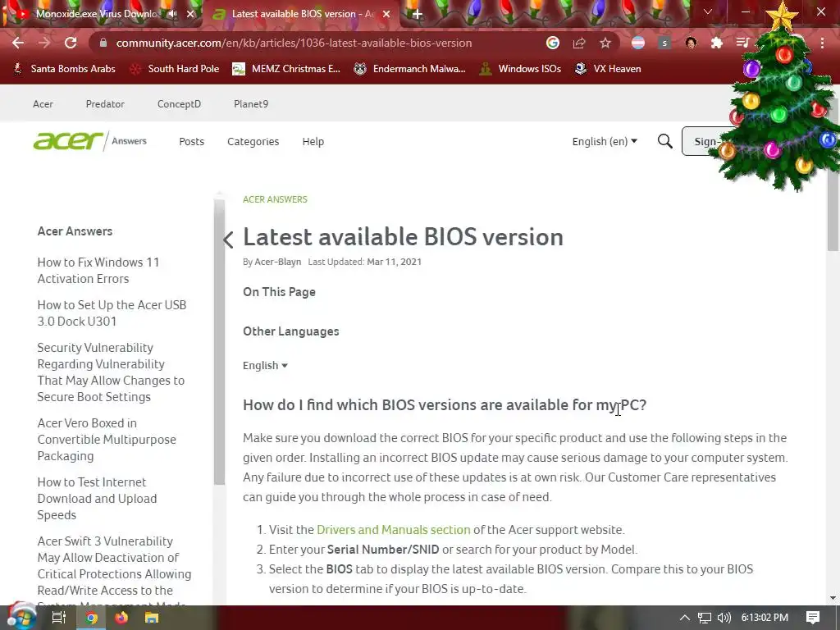Screen dimensions: 840x630
Task: Click the ACER ANSWERS breadcrumb
Action: tap(275, 199)
